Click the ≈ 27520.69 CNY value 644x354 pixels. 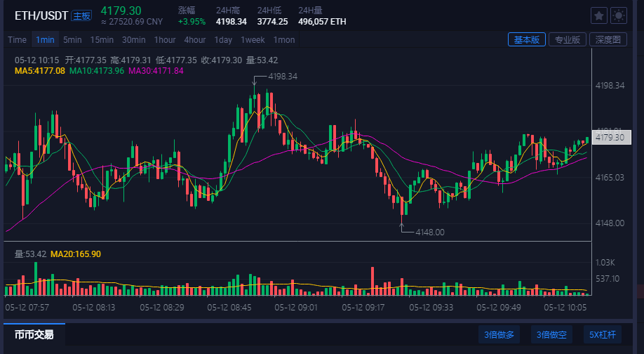132,22
